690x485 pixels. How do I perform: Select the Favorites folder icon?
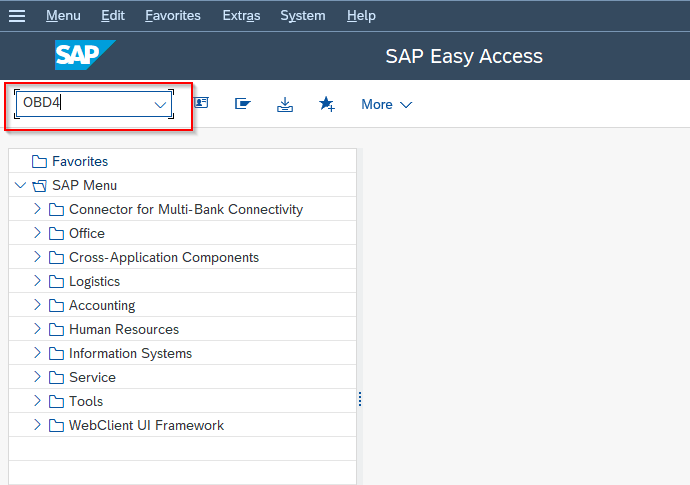(x=39, y=162)
